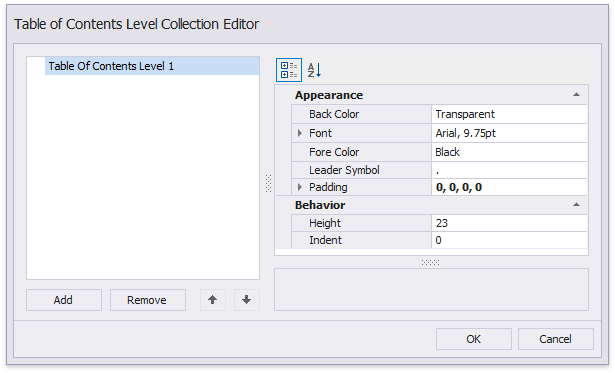The height and width of the screenshot is (373, 615).
Task: Select the Height property label
Action: point(325,223)
